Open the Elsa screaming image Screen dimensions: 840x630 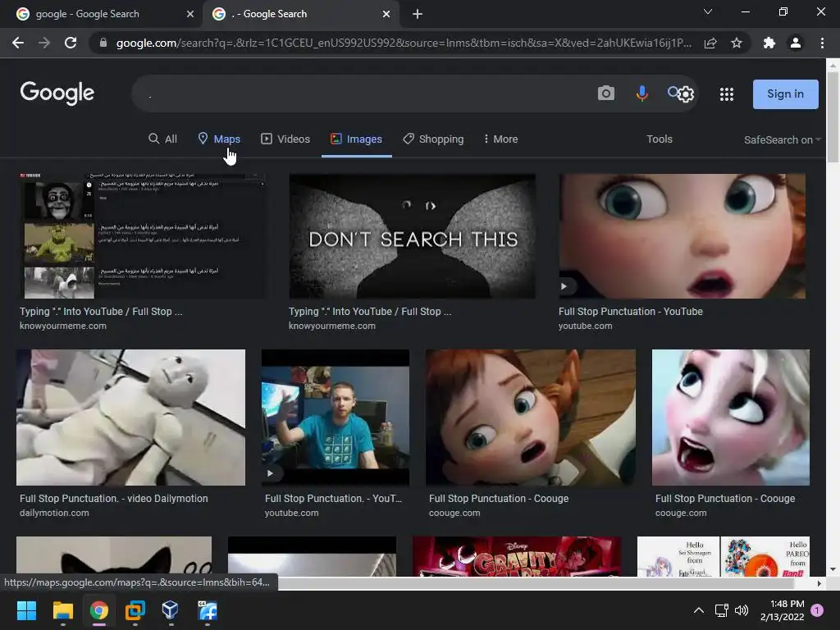[731, 418]
